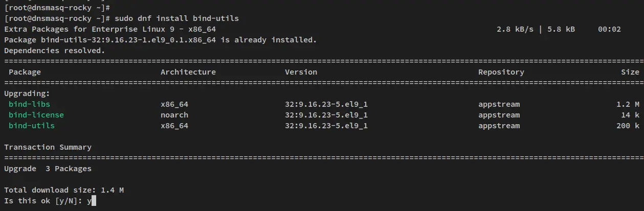Click the 'Upgrade 3 Packages' line

48,169
